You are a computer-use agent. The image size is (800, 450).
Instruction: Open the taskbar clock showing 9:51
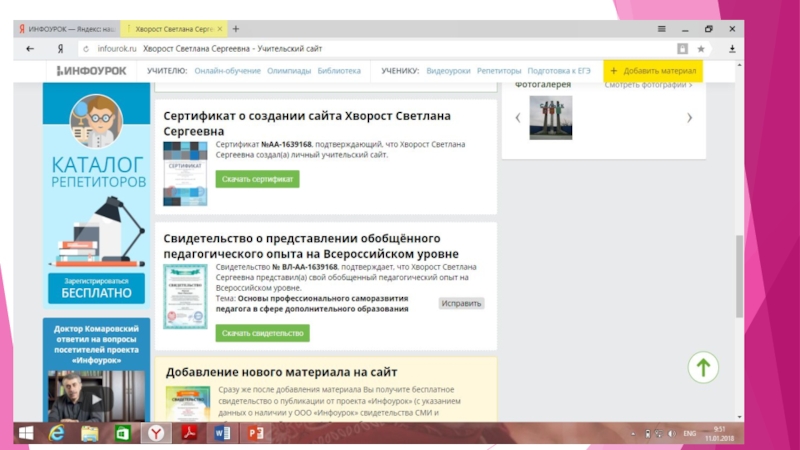pos(719,434)
